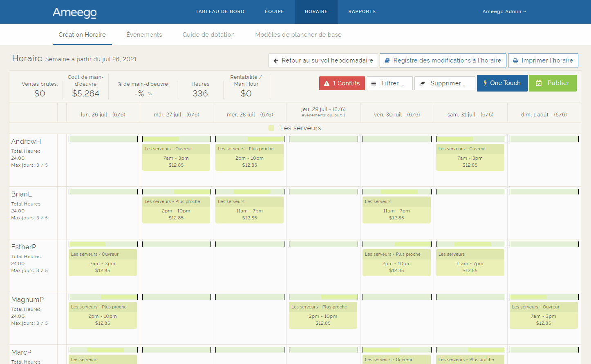Image resolution: width=591 pixels, height=364 pixels.
Task: Click the book icon for the schedule change log
Action: click(387, 60)
